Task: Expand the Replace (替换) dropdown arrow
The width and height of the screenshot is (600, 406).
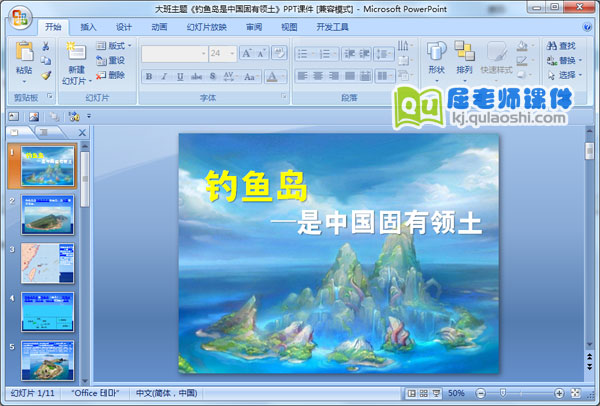Action: [580, 60]
